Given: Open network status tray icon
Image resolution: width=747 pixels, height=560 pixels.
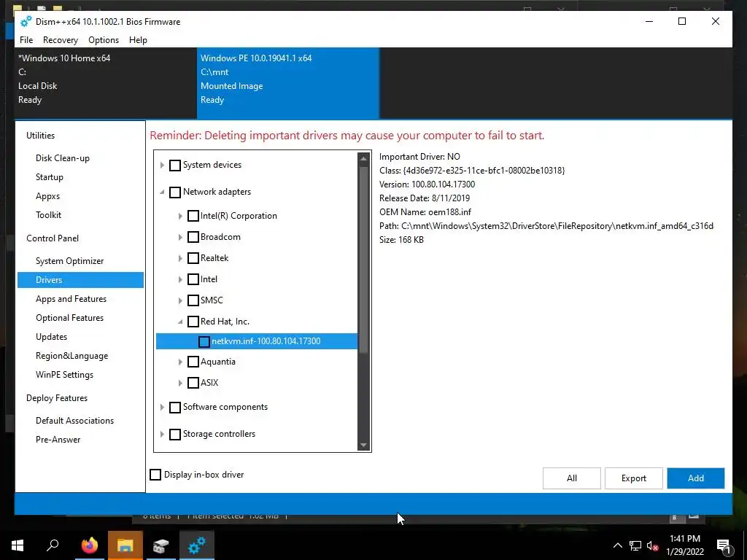Looking at the screenshot, I should [x=635, y=545].
